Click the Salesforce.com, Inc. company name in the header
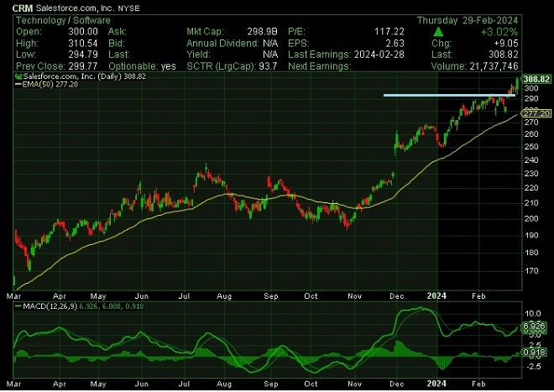Screen dimensions: 554x392 coord(75,8)
